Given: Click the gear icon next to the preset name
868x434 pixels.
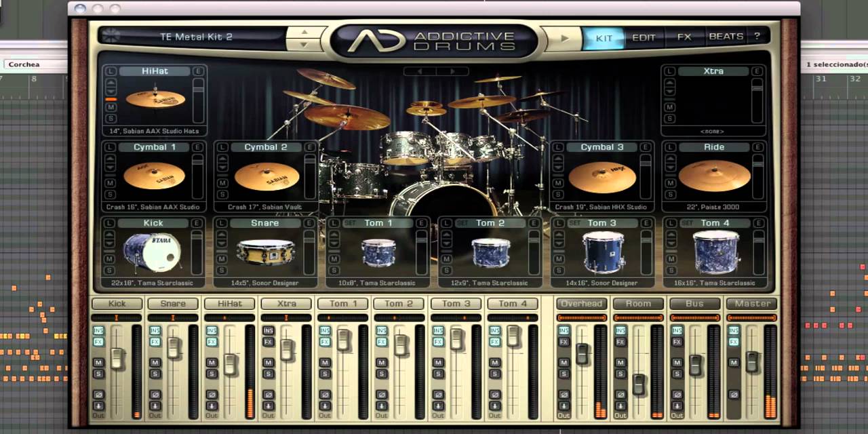Looking at the screenshot, I should [111, 37].
